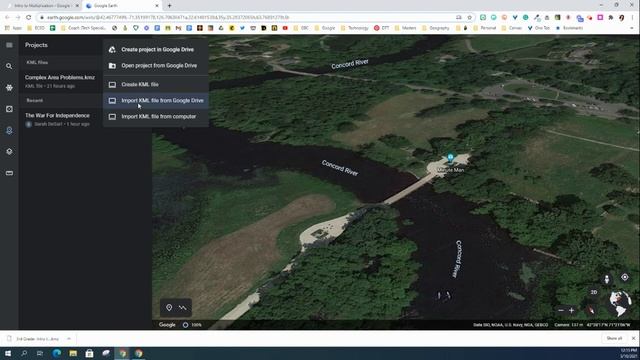Click the Add placemark pin tool
The width and height of the screenshot is (640, 360).
pos(169,307)
